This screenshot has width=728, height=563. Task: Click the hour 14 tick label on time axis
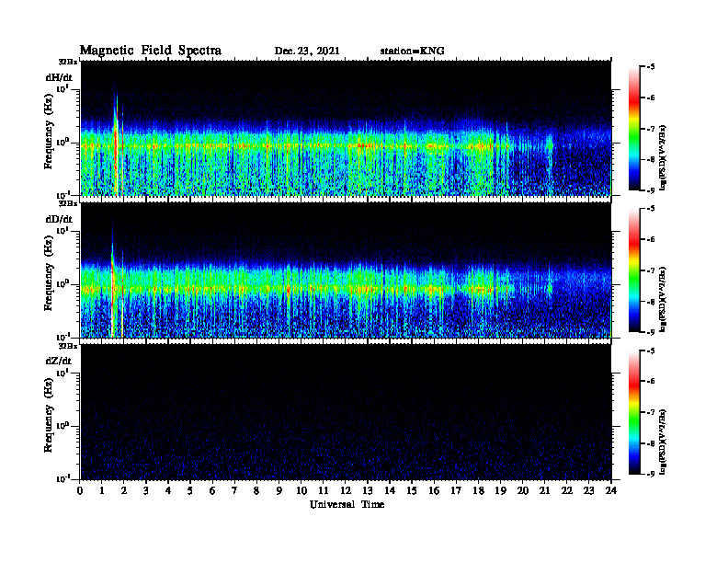(390, 490)
